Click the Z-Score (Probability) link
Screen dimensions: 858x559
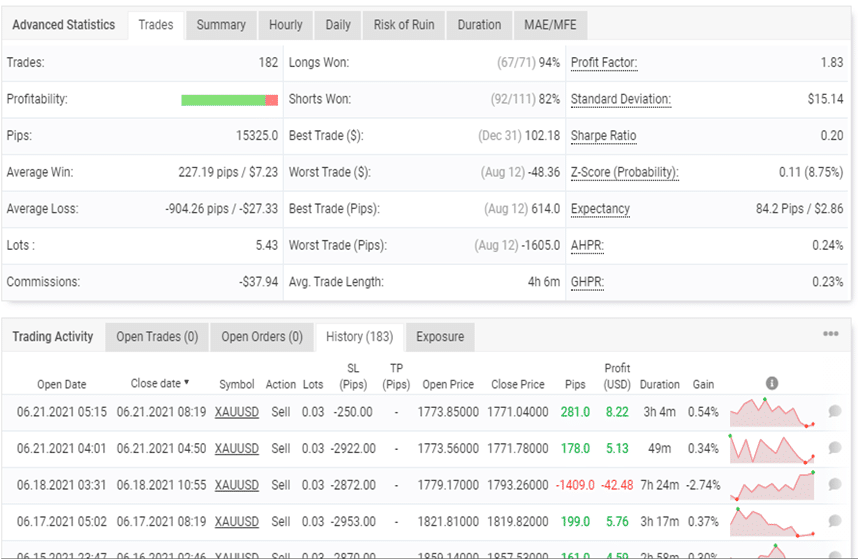(624, 172)
